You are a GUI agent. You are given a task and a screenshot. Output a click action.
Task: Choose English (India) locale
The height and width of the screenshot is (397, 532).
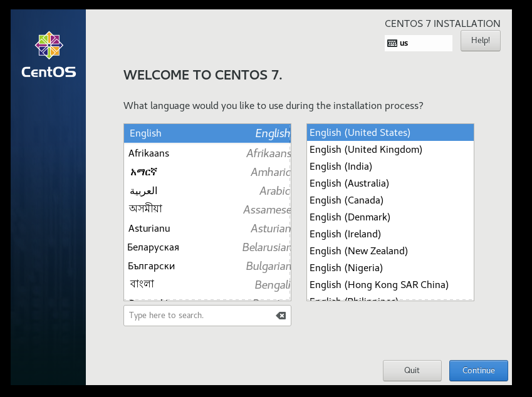(x=390, y=167)
